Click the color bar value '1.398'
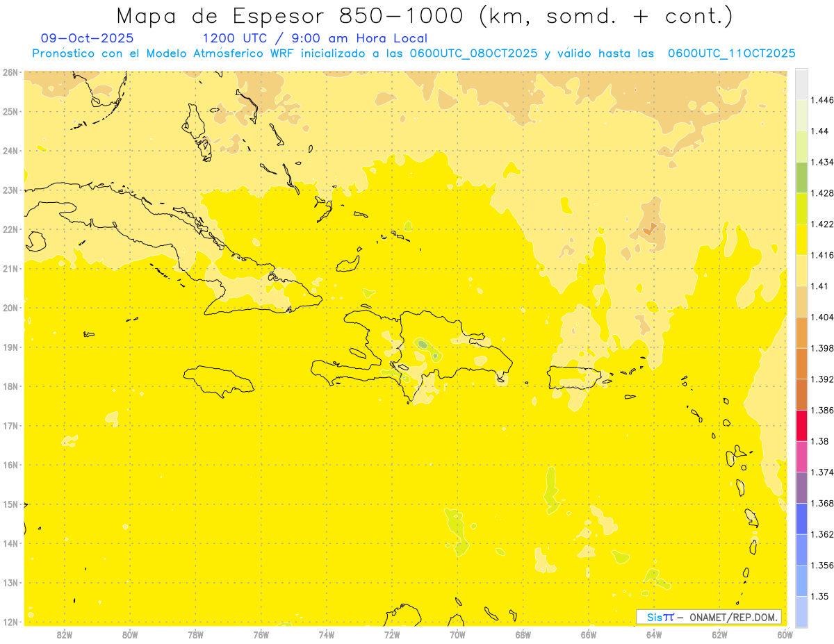 click(x=822, y=348)
